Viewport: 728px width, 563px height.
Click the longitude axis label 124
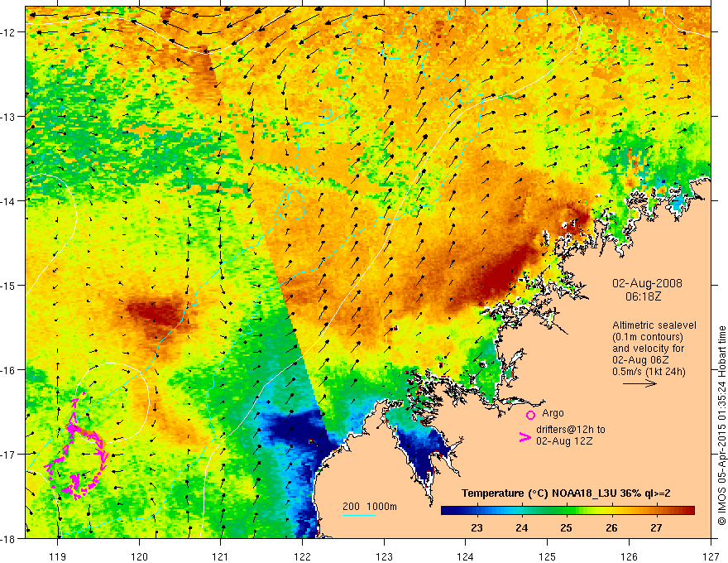pos(466,556)
